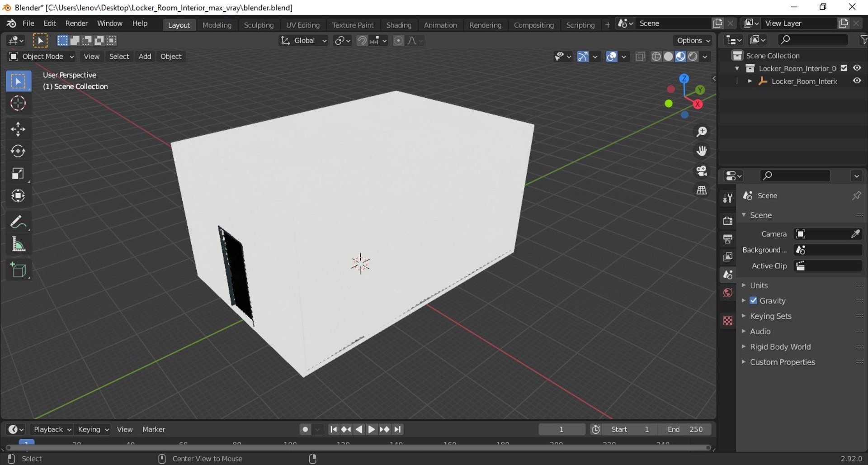
Task: Jump to the animation end frame
Action: point(398,429)
